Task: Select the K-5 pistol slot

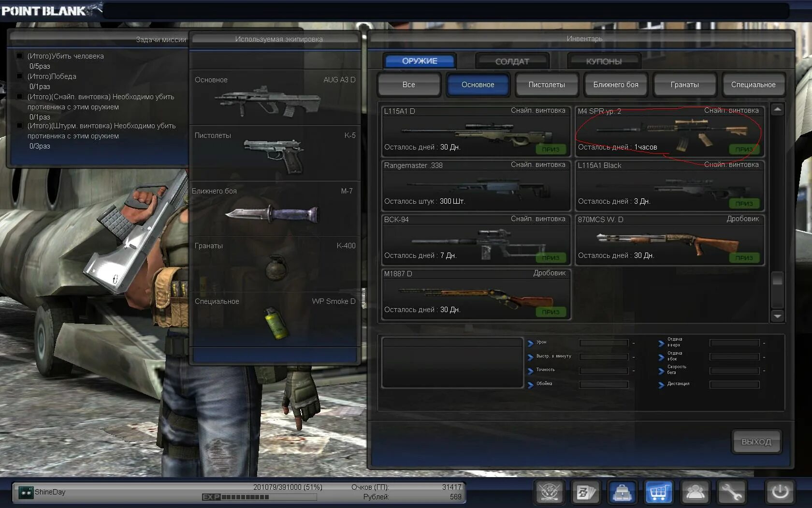Action: [275, 153]
